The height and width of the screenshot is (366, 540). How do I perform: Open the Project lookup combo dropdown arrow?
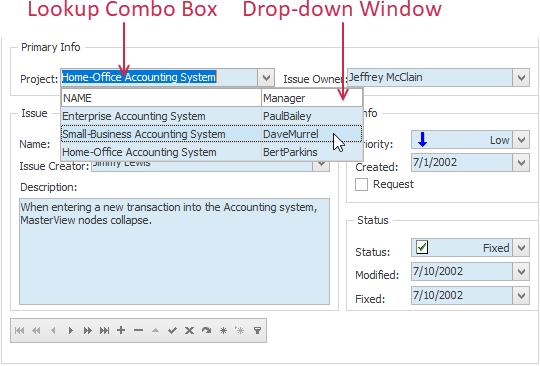coord(266,77)
